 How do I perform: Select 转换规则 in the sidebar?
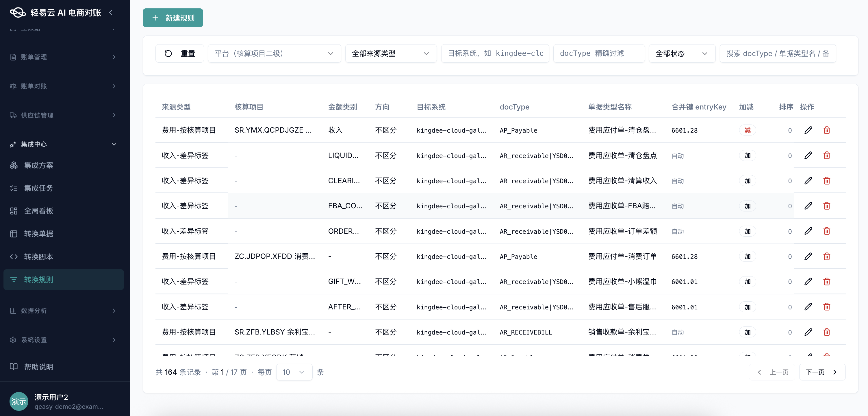point(63,280)
